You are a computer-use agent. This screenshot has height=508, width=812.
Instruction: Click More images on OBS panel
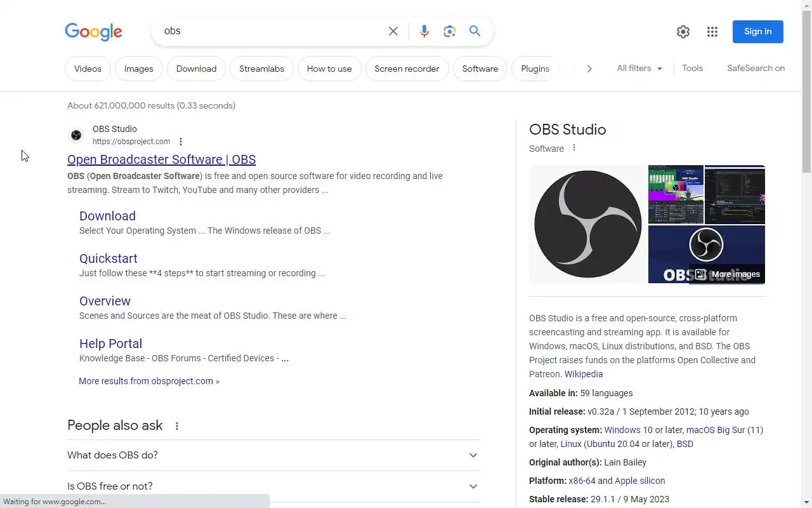[x=727, y=274]
